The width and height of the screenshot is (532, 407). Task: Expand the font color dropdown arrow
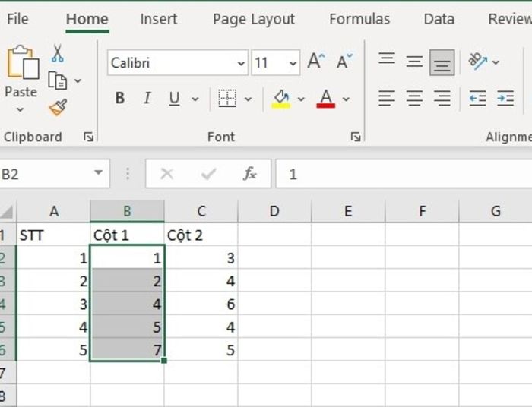(346, 99)
